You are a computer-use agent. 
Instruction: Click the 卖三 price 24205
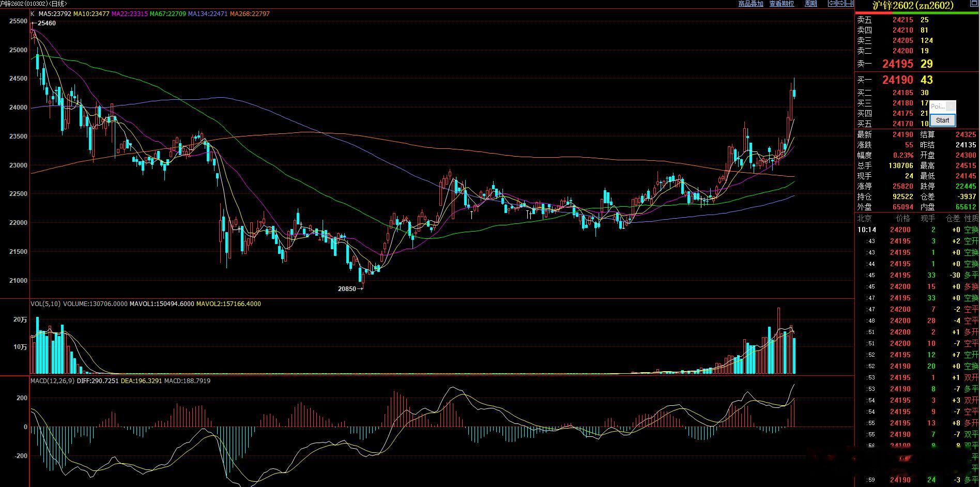pos(903,40)
